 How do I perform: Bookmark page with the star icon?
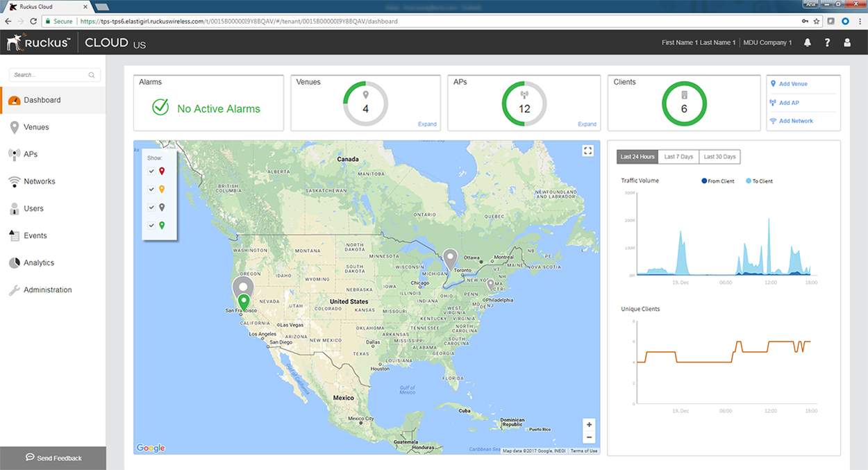tap(817, 22)
